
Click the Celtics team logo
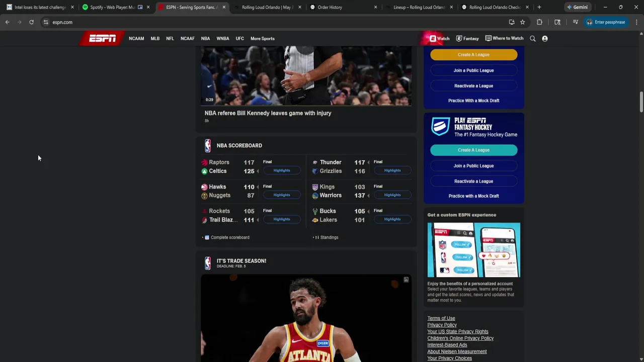coord(204,171)
